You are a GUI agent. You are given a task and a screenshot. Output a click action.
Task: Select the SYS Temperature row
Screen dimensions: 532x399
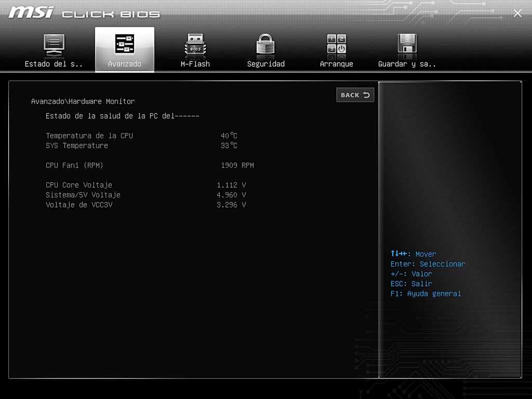[141, 145]
